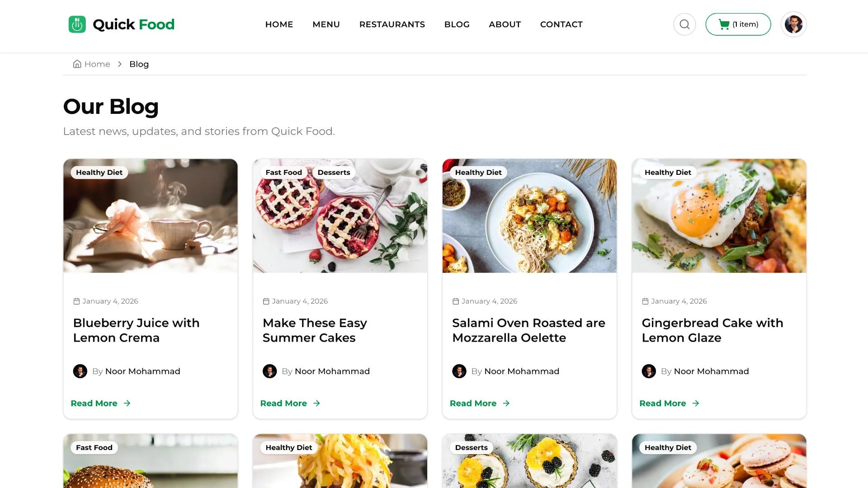This screenshot has width=868, height=488.
Task: Click the calendar icon beside Blueberry Juice date
Action: [76, 301]
